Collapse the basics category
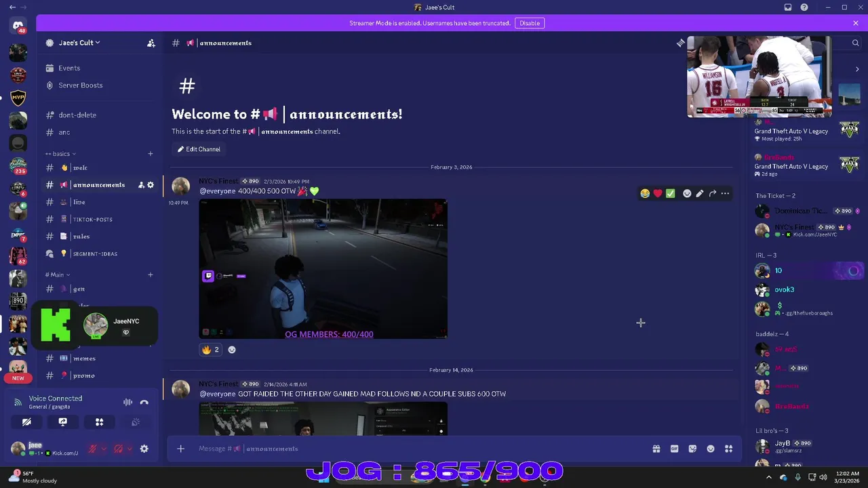Image resolution: width=868 pixels, height=488 pixels. tap(60, 154)
